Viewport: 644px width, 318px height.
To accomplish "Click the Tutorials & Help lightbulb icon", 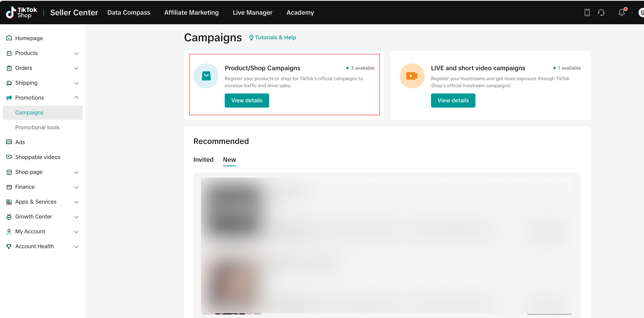I will (x=251, y=38).
